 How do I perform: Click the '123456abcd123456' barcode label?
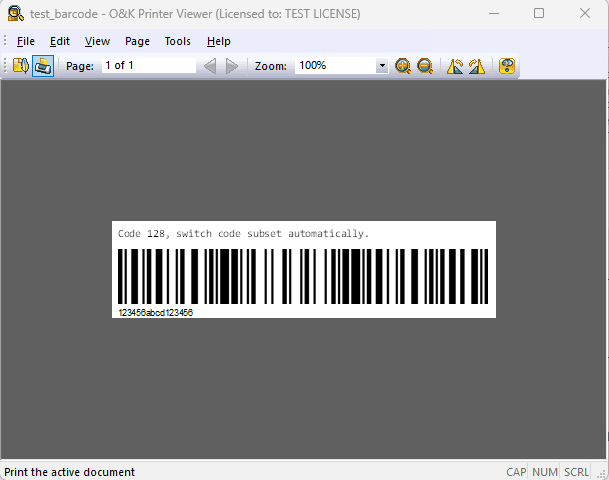[155, 313]
